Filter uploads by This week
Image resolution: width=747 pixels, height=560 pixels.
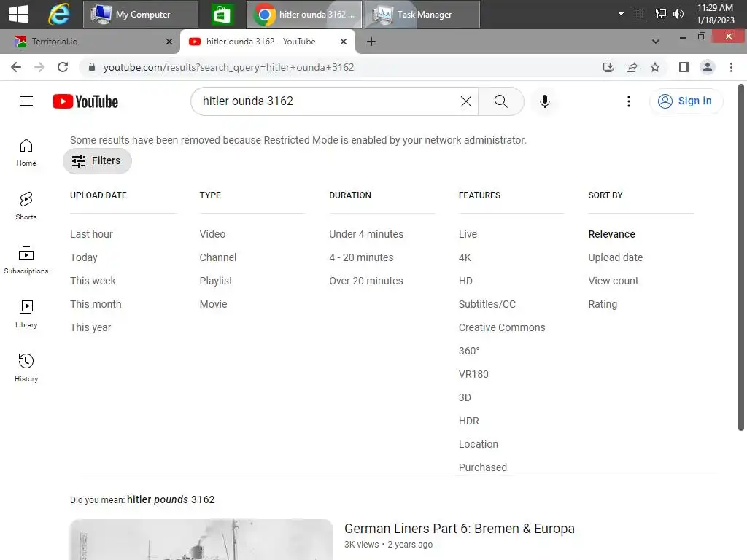tap(93, 281)
